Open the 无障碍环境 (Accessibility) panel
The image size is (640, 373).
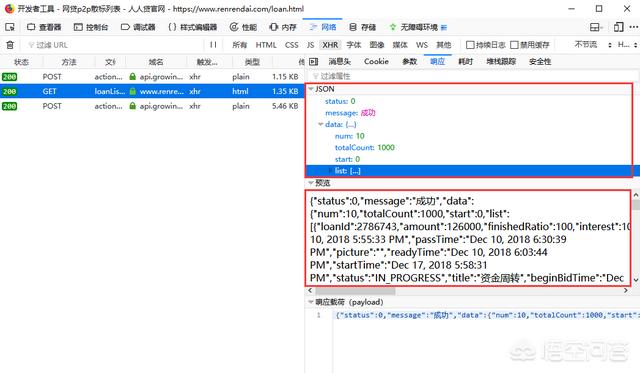coord(418,27)
